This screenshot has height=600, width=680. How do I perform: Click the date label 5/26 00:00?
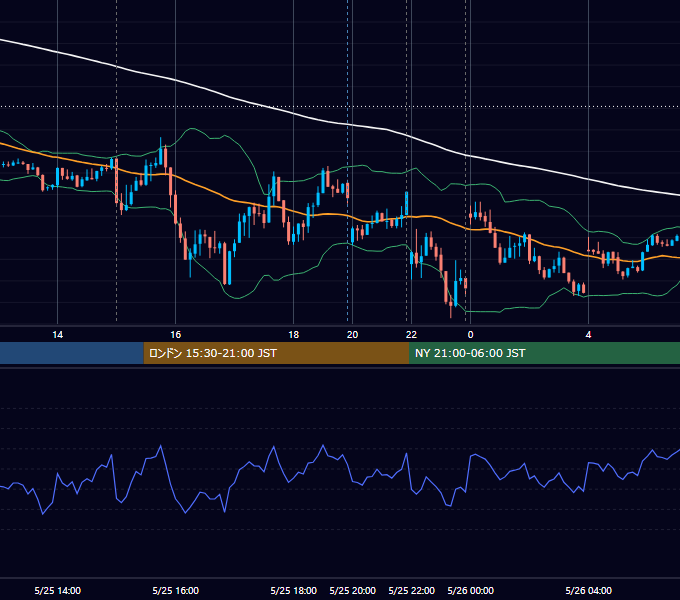click(x=471, y=590)
